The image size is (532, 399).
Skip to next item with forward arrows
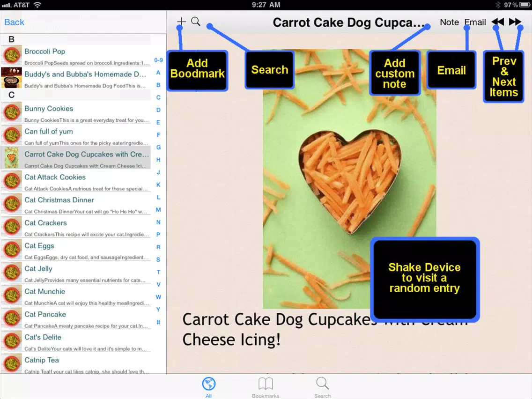coord(515,22)
